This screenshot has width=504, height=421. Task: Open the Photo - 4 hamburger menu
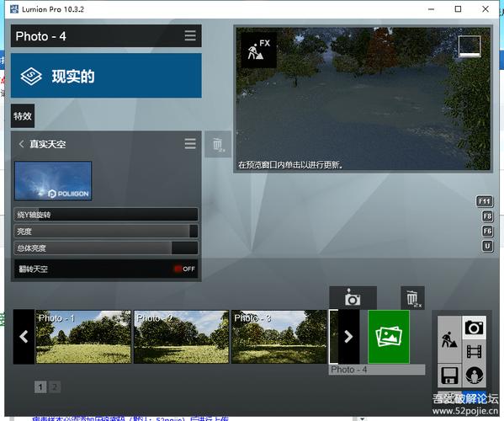(190, 35)
